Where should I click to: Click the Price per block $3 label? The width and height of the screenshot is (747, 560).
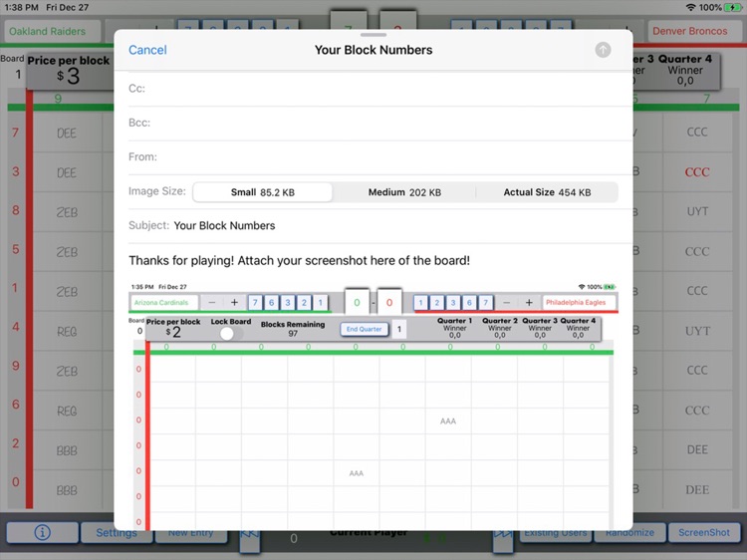[x=69, y=70]
